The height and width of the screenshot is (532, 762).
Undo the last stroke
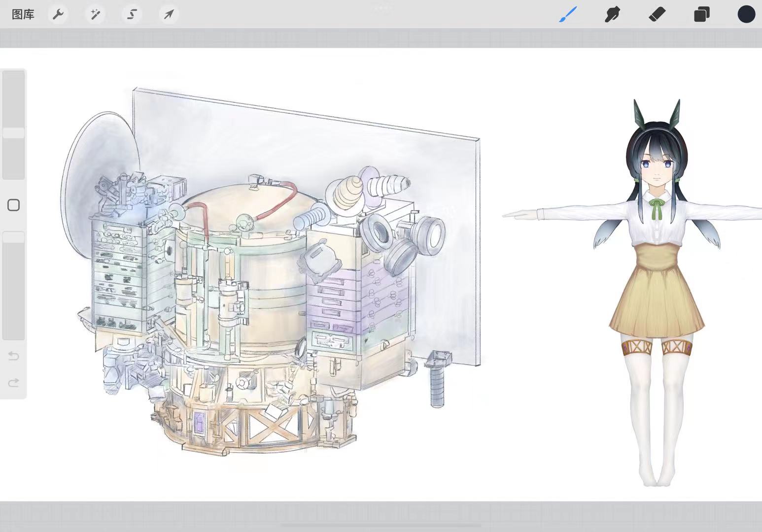pyautogui.click(x=13, y=356)
